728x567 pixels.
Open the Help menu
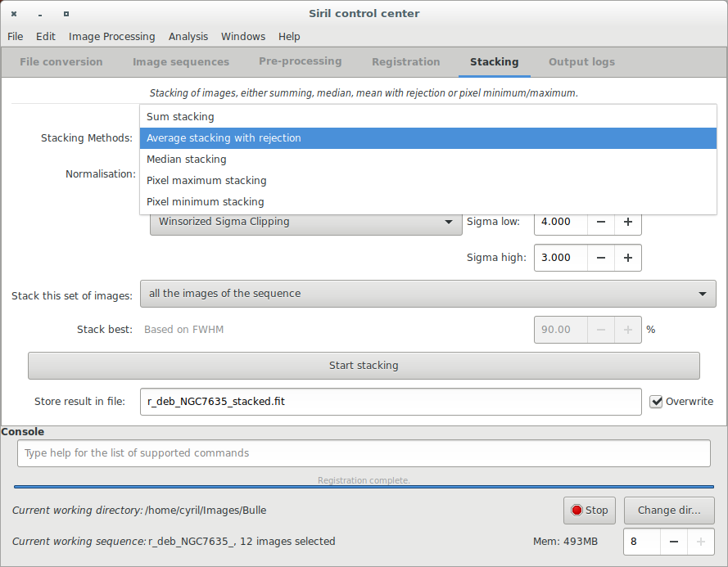tap(289, 36)
